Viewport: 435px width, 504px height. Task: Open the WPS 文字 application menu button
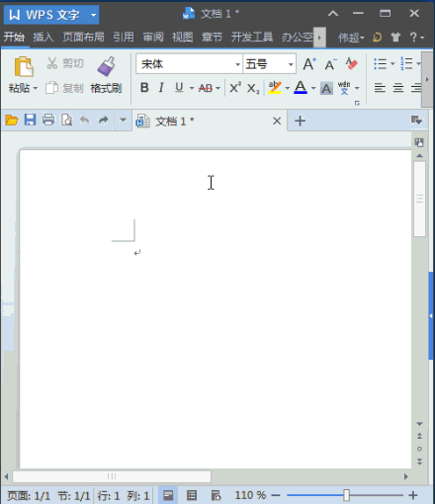(x=51, y=15)
